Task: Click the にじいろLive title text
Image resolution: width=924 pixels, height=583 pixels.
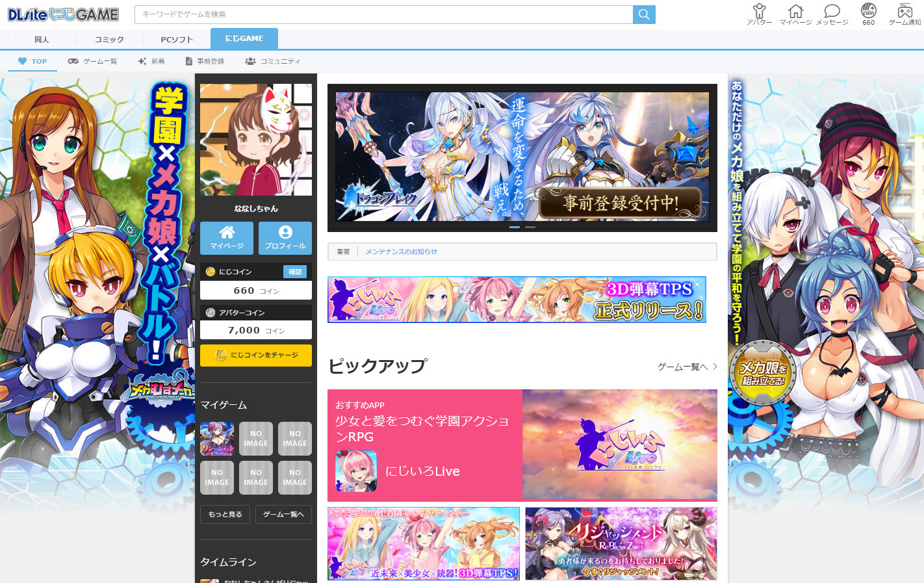Action: point(422,471)
